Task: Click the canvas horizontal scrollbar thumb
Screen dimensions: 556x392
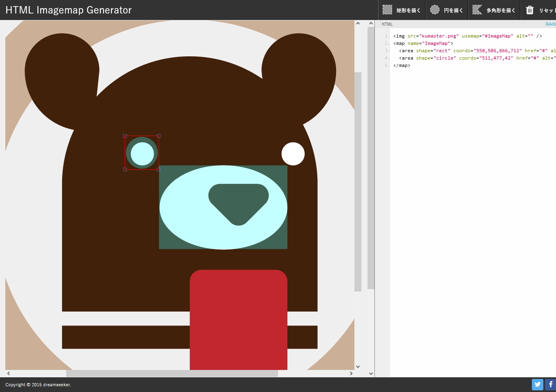Action: point(172,373)
